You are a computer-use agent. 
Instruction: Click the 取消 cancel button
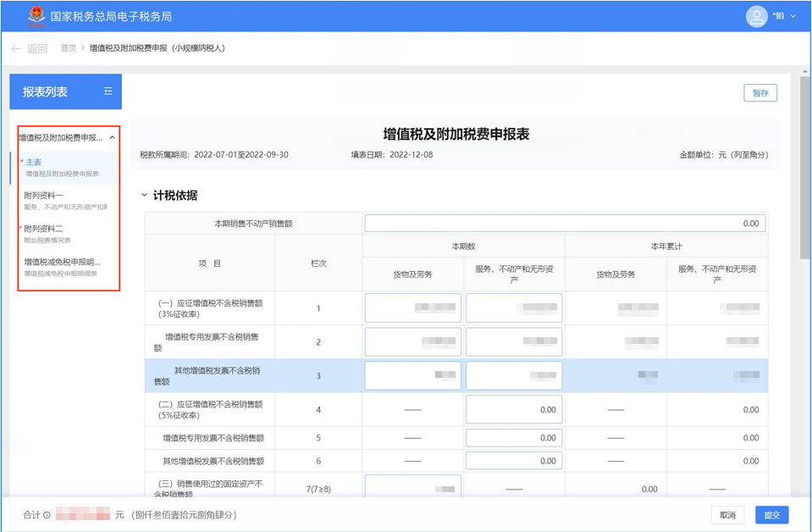pyautogui.click(x=727, y=515)
